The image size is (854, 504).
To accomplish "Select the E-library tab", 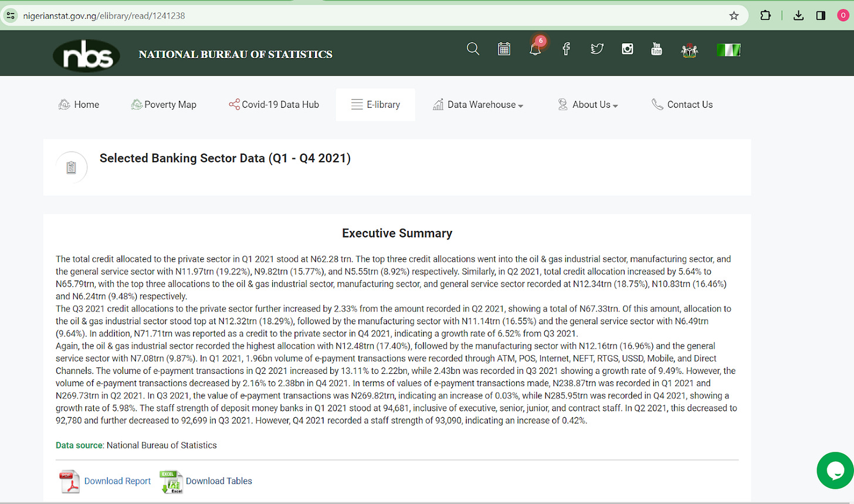I will (x=375, y=104).
